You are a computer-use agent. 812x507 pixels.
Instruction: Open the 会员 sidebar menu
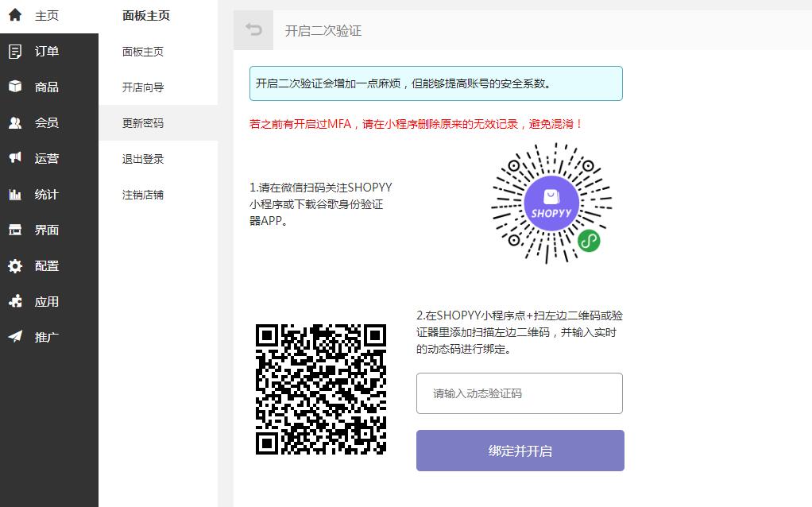[x=49, y=122]
